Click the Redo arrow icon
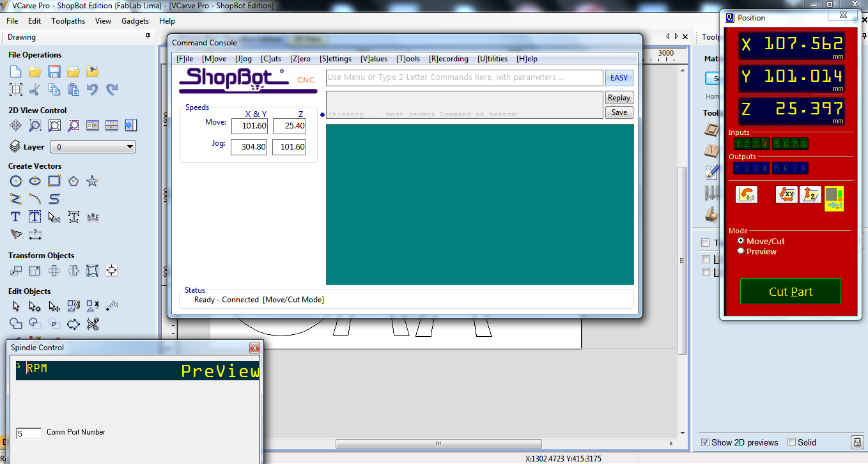The width and height of the screenshot is (868, 464). 112,89
